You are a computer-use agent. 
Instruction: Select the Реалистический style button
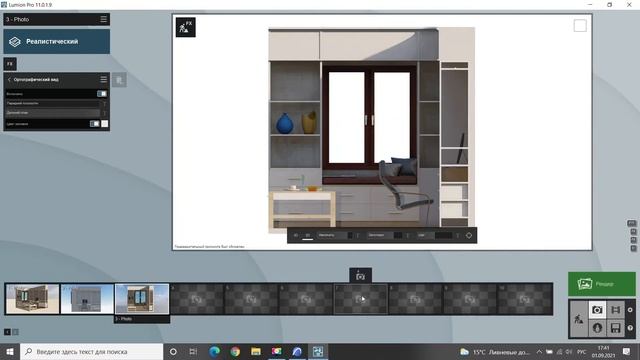click(57, 41)
